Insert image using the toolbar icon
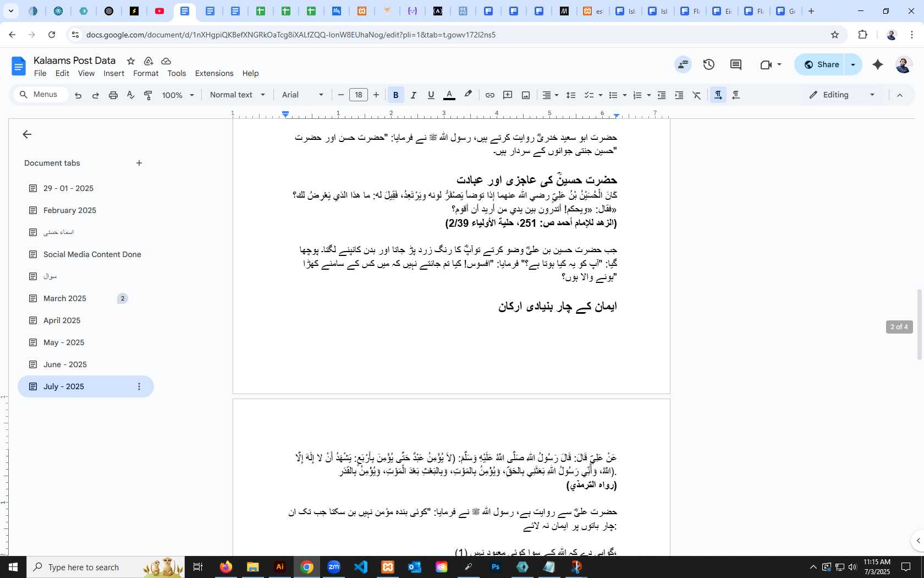The height and width of the screenshot is (578, 924). click(526, 95)
